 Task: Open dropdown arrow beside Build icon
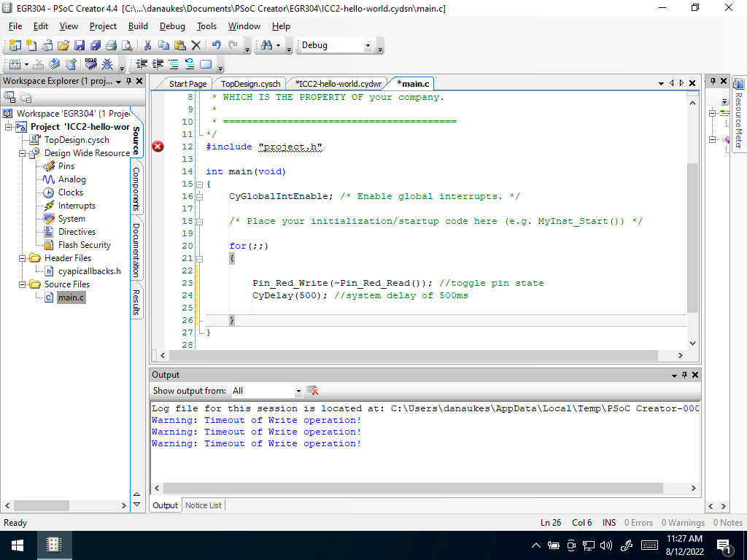[x=26, y=64]
